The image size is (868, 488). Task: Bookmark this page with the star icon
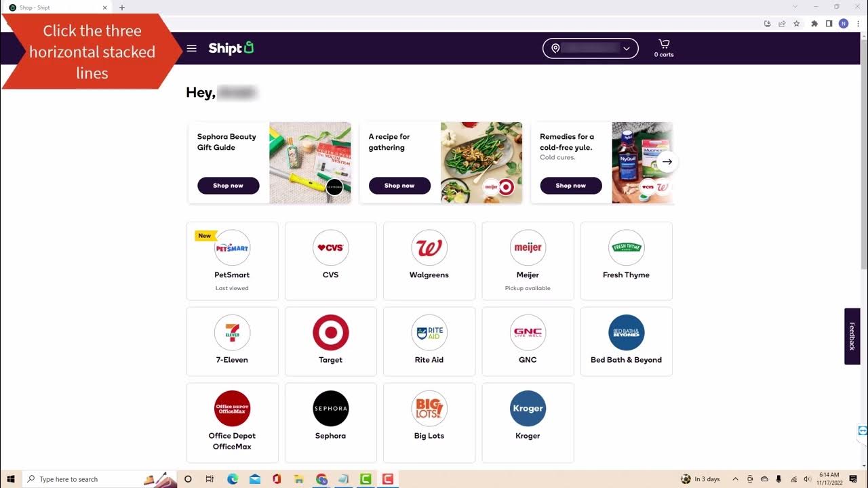[796, 23]
